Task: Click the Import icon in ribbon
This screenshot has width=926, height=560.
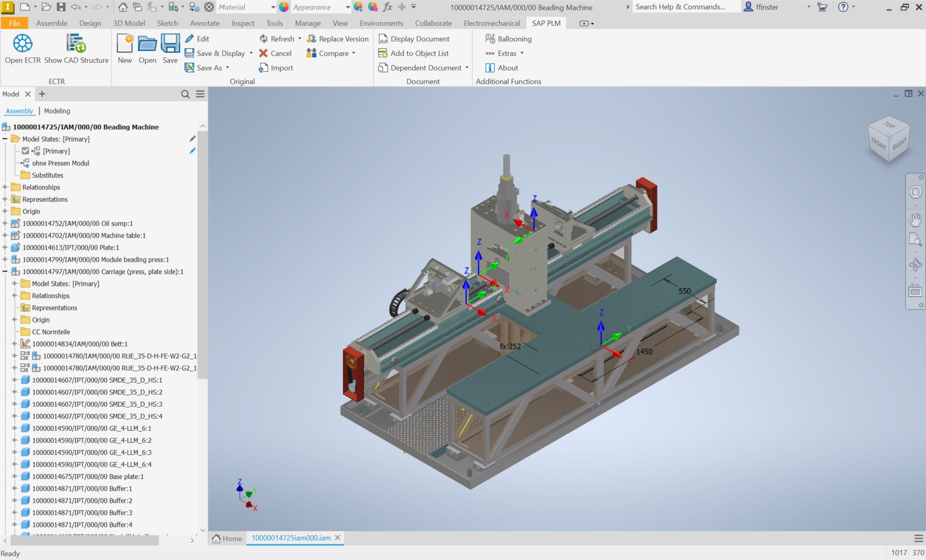Action: pos(263,68)
